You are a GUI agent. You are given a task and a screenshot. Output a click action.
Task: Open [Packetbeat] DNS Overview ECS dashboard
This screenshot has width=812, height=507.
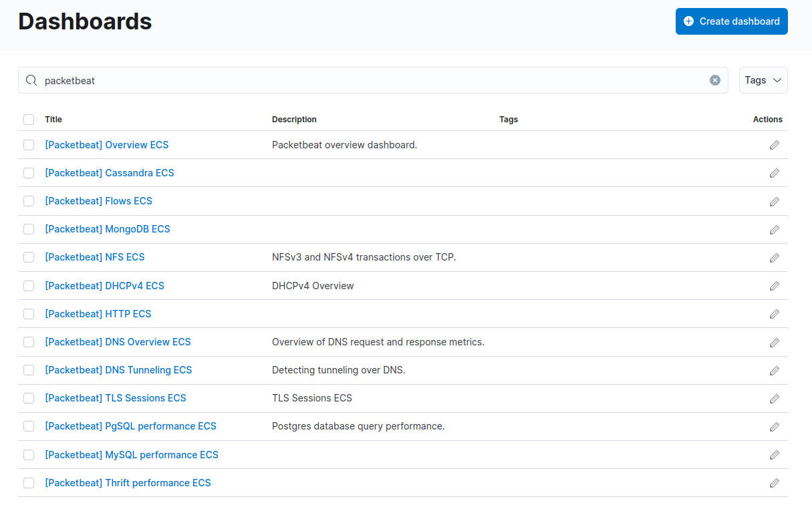pyautogui.click(x=118, y=342)
